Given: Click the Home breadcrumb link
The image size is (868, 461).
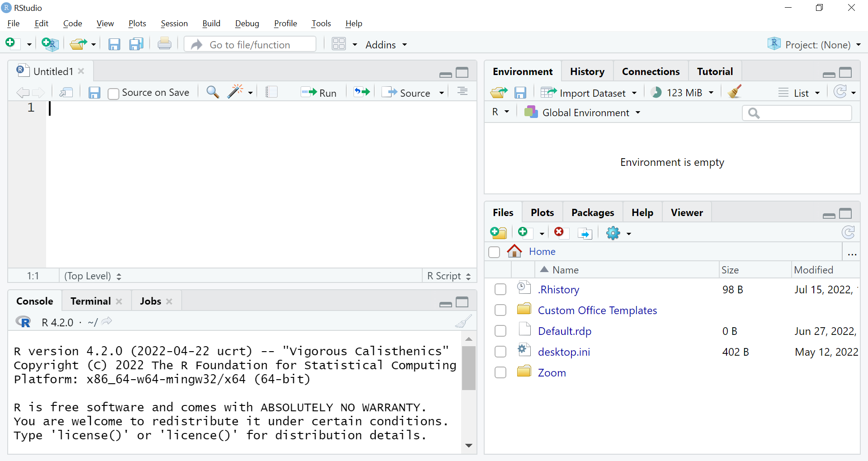Looking at the screenshot, I should coord(542,251).
